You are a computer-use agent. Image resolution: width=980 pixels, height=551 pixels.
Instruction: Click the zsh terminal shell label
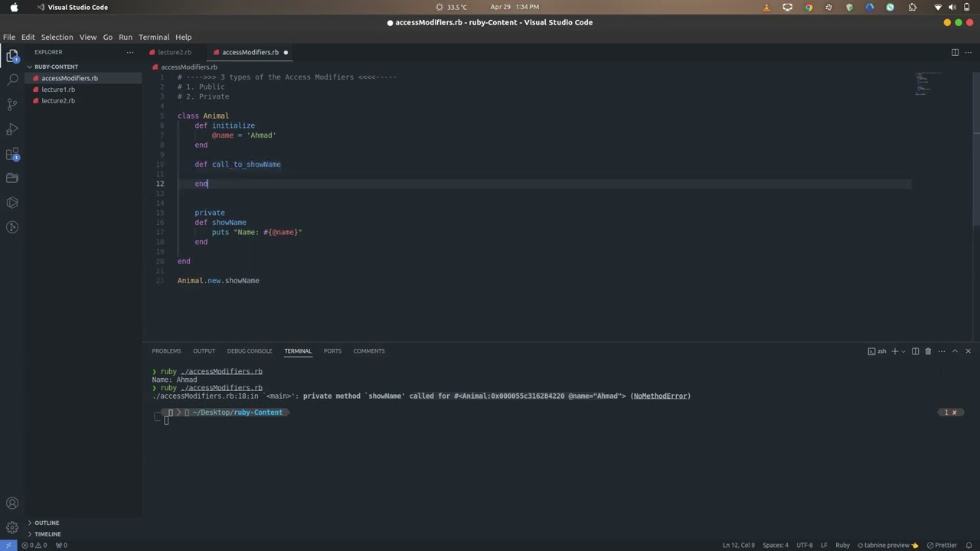(877, 351)
